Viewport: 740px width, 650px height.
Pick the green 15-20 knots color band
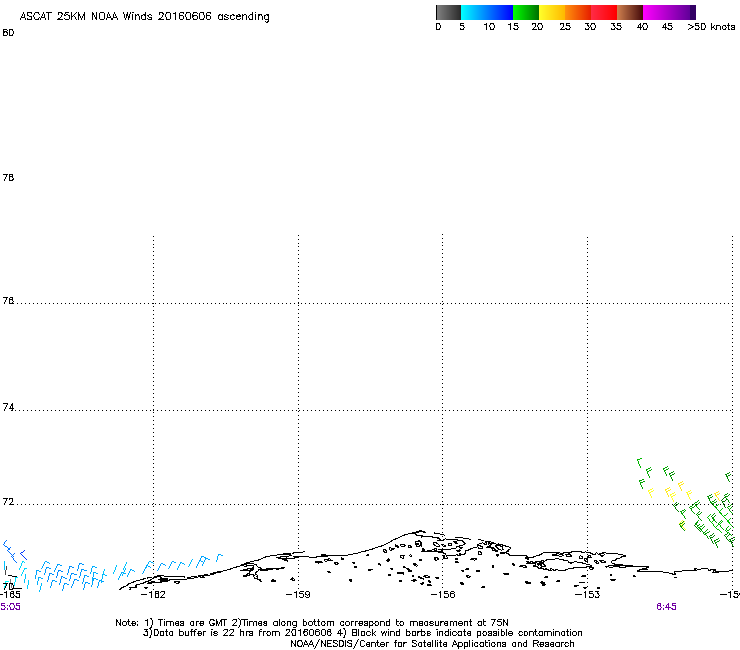[526, 12]
